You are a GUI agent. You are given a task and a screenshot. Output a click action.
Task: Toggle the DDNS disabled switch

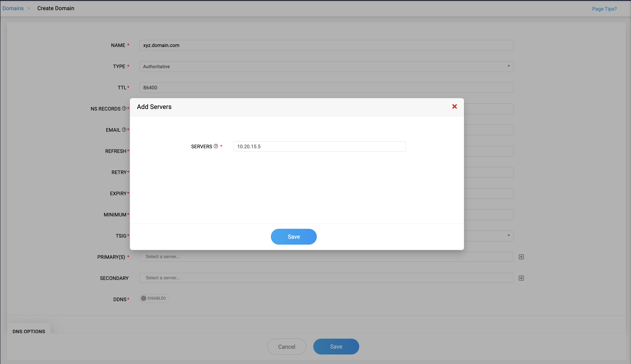154,298
